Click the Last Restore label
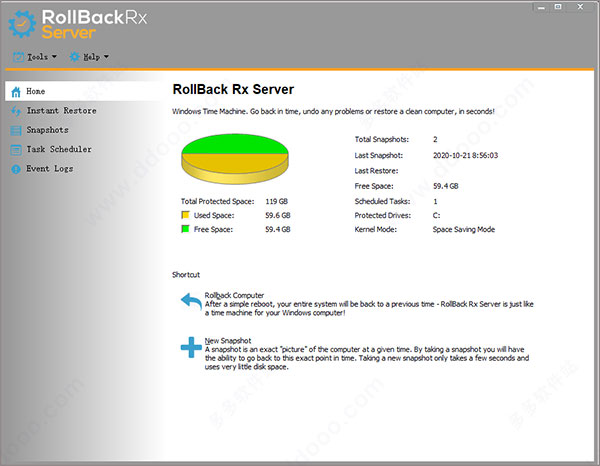This screenshot has width=600, height=466. click(376, 171)
